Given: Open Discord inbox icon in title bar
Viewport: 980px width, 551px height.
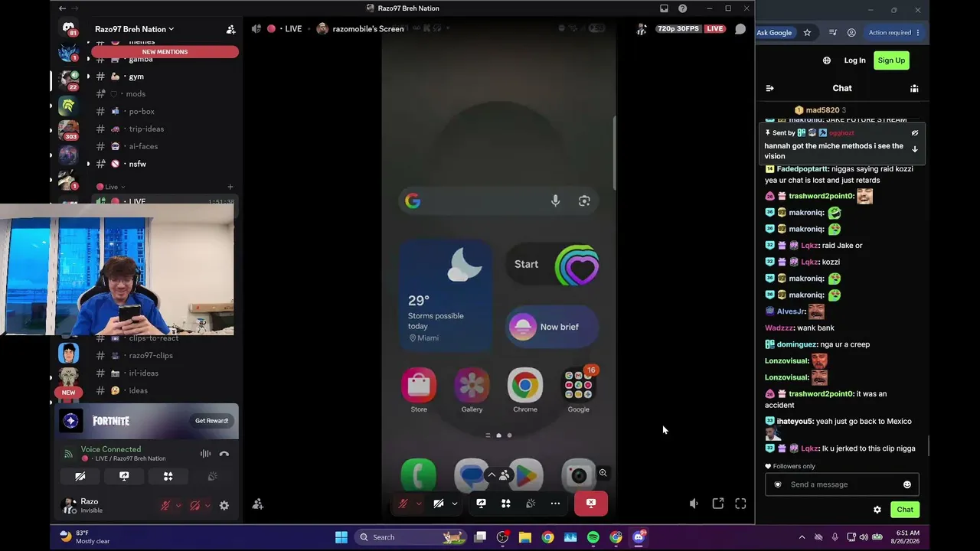Looking at the screenshot, I should click(664, 8).
